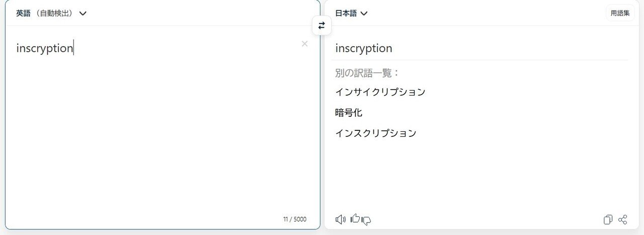
Task: Rate the translation with thumbs up
Action: (x=355, y=218)
